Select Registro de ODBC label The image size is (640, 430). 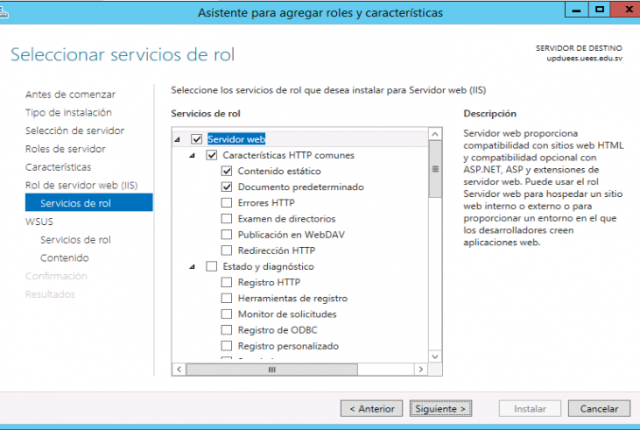click(278, 330)
